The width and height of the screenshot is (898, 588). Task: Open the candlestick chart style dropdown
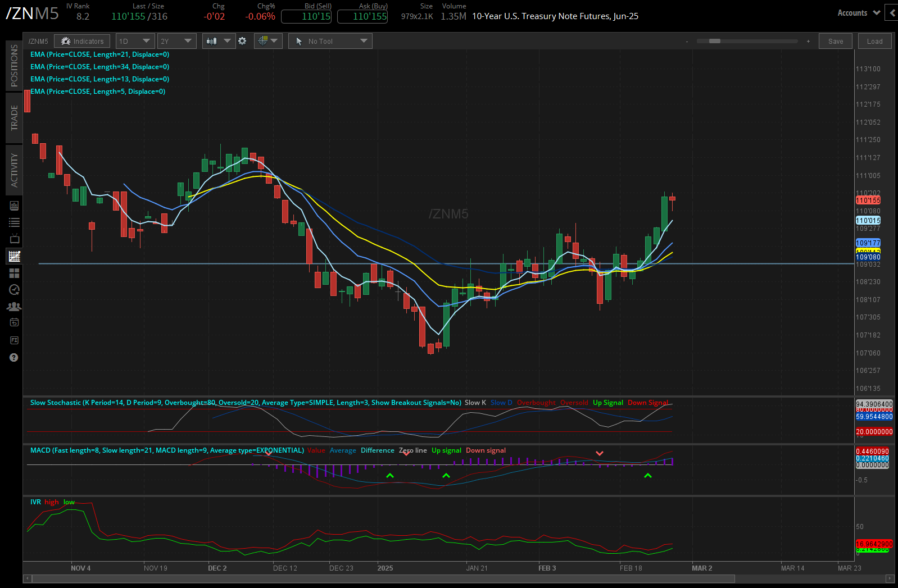(219, 41)
